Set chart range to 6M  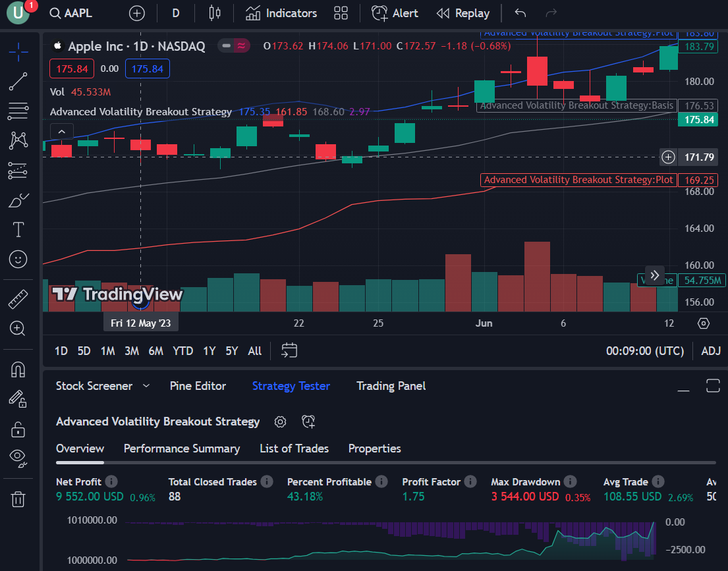coord(156,351)
